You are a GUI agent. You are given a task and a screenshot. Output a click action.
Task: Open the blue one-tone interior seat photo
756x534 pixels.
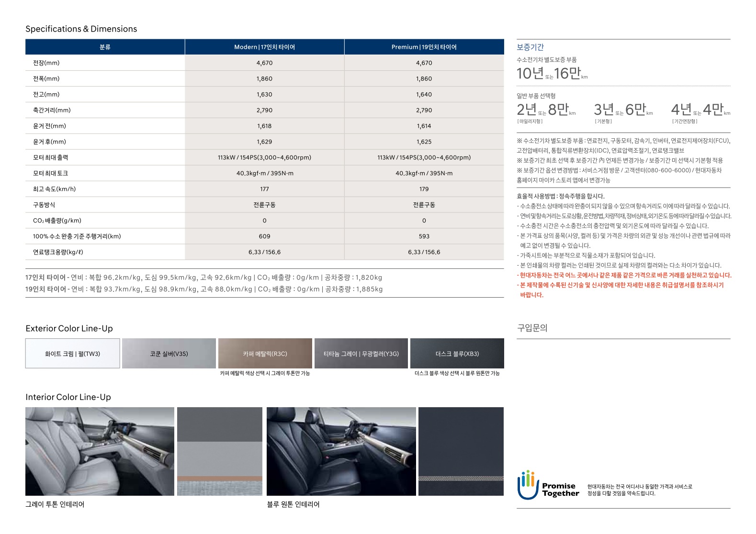(x=341, y=451)
